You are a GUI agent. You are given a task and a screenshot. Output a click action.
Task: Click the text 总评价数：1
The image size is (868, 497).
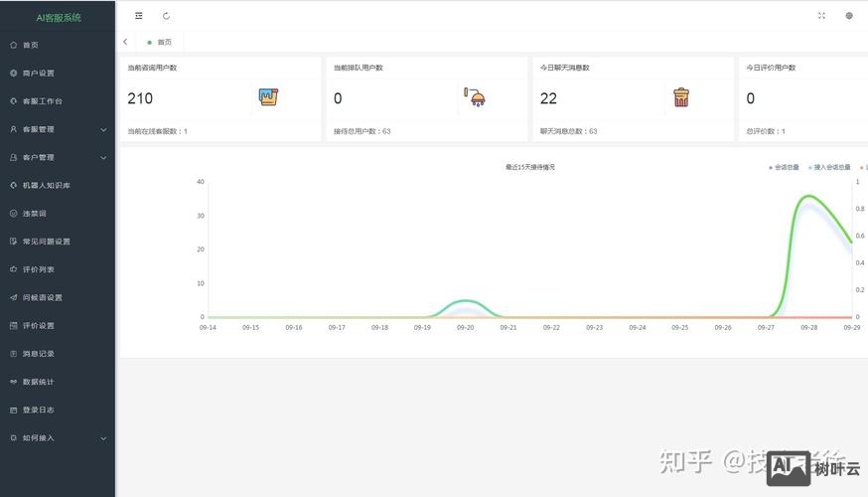766,131
